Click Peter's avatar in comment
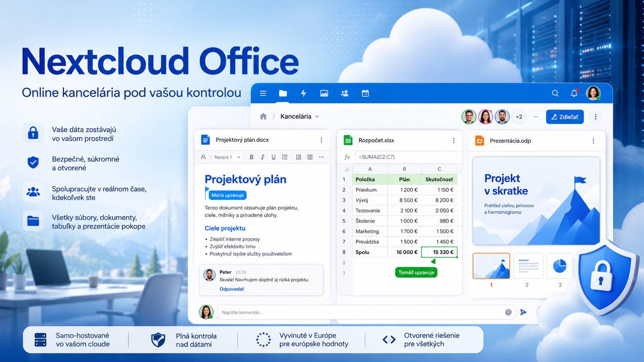This screenshot has width=644, height=362. pyautogui.click(x=209, y=275)
